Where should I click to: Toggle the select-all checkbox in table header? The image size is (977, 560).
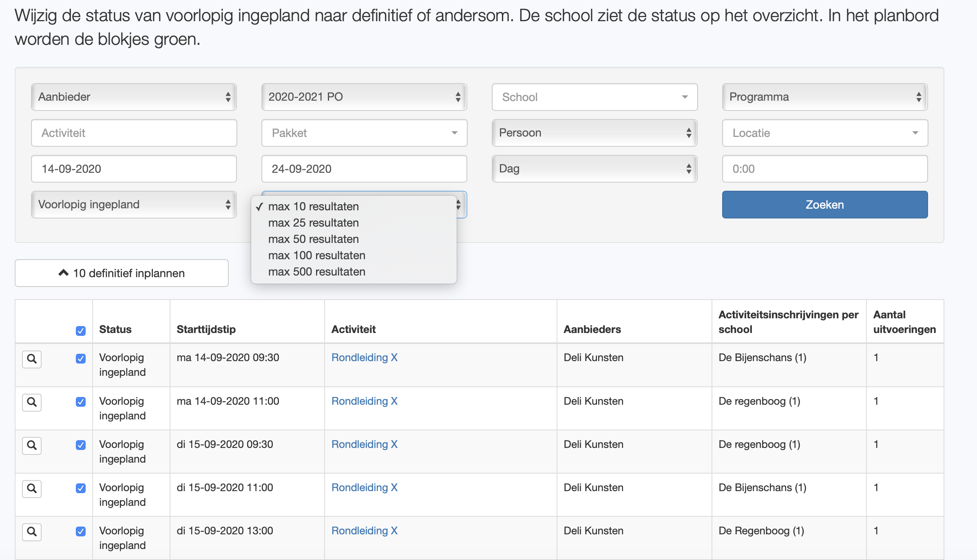click(x=81, y=331)
